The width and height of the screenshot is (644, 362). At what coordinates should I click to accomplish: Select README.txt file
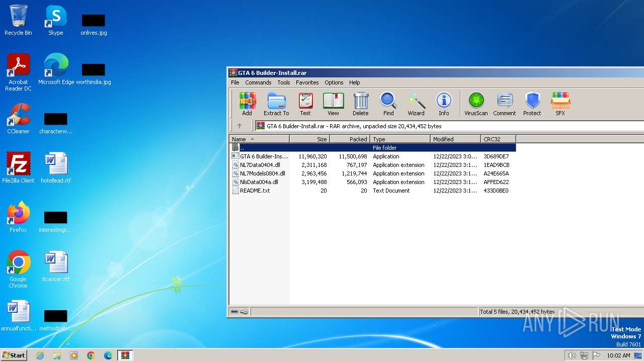click(373, 191)
